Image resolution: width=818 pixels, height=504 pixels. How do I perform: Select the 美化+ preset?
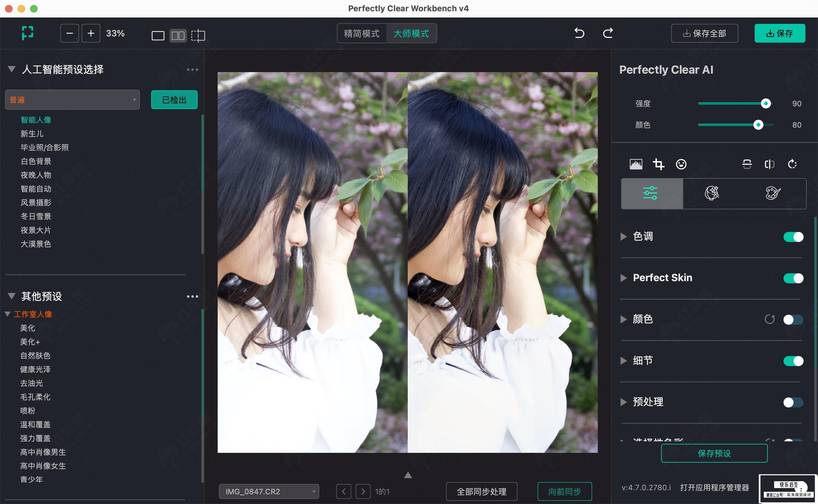pyautogui.click(x=30, y=342)
